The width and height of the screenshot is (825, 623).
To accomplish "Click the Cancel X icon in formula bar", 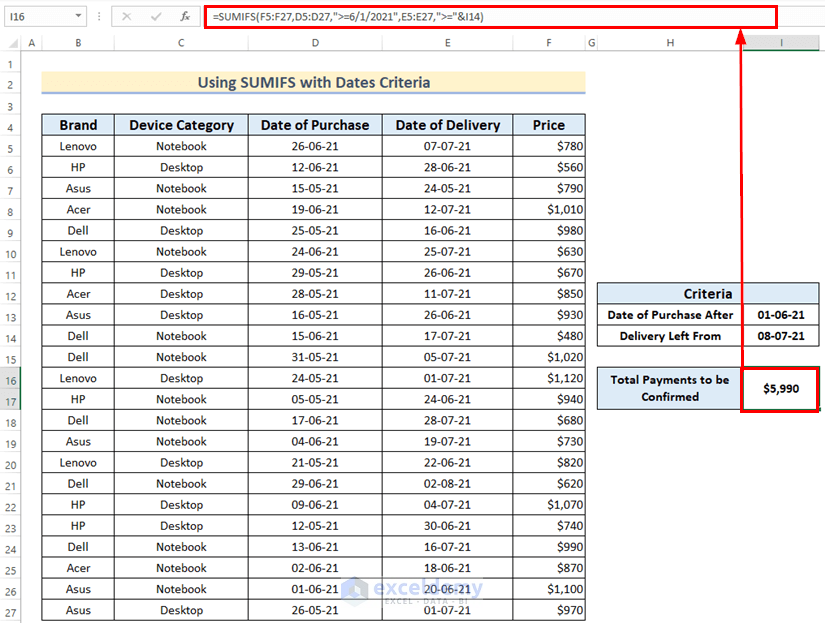I will point(127,17).
